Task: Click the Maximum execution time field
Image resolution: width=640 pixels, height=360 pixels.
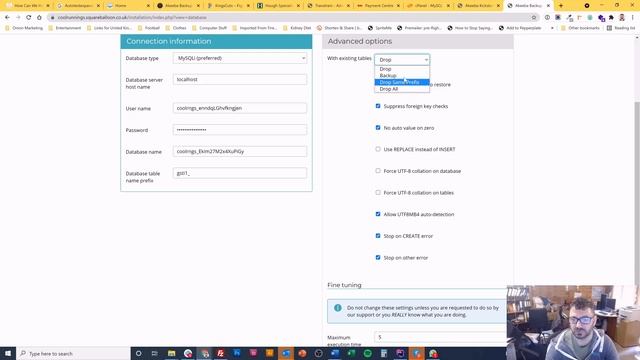Action: [x=440, y=337]
